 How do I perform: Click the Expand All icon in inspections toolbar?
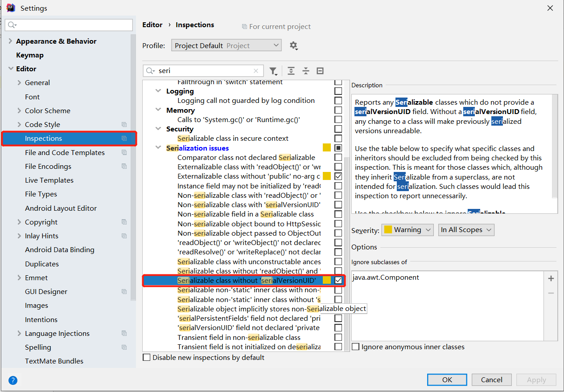[x=291, y=71]
